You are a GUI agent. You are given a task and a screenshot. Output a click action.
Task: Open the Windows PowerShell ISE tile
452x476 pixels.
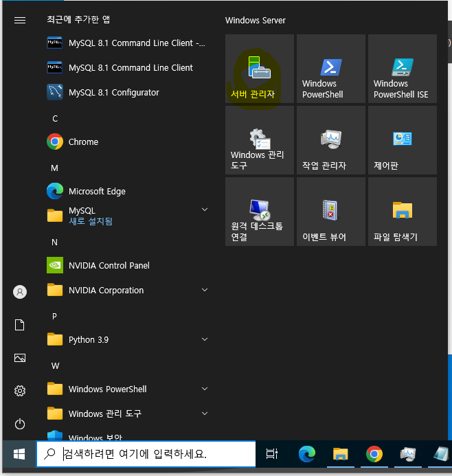click(403, 69)
